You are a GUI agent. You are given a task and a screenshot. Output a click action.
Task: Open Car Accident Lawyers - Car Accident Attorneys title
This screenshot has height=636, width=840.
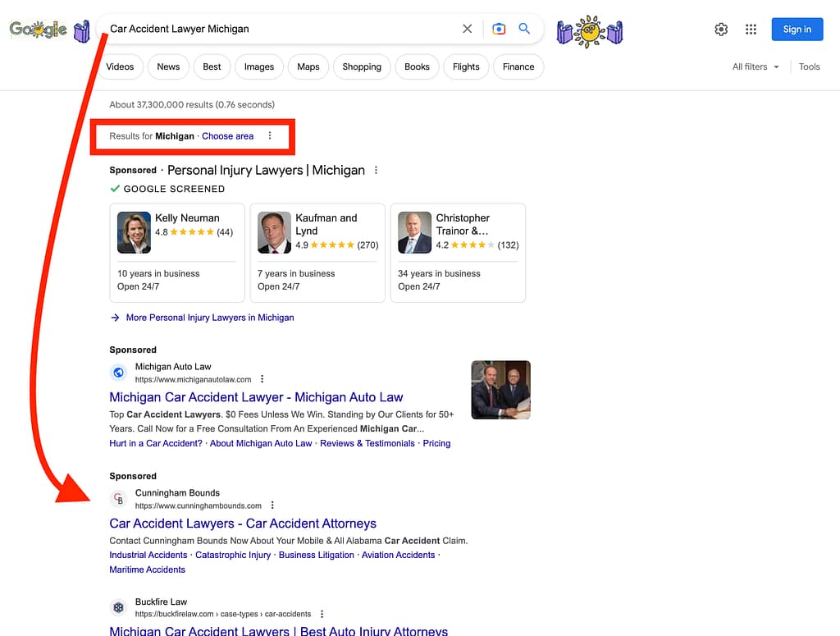(x=243, y=524)
